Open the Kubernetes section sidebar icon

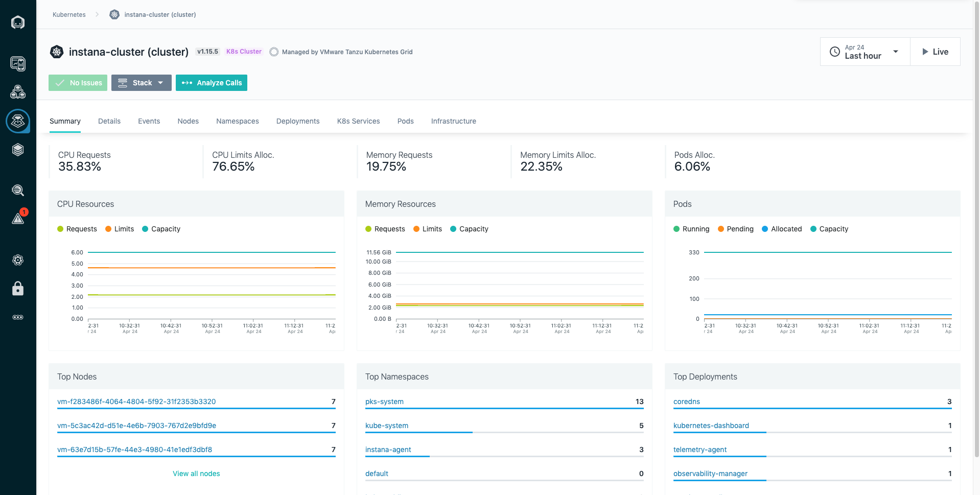18,121
